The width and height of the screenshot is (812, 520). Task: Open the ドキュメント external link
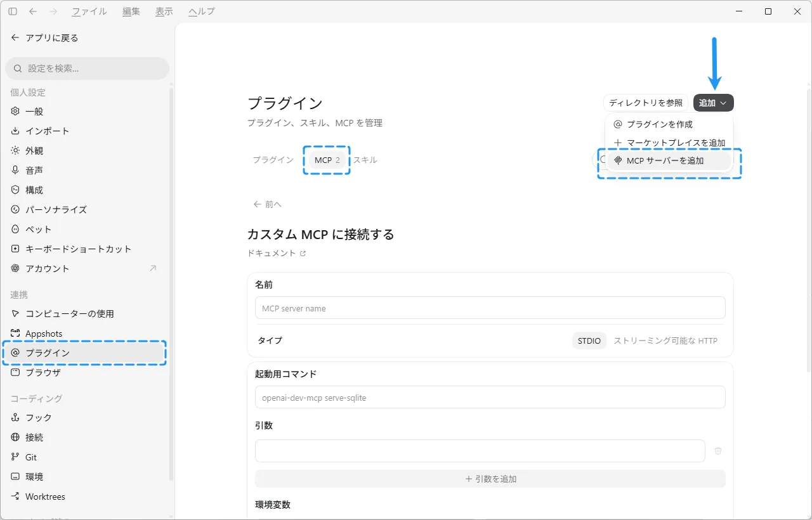pyautogui.click(x=277, y=253)
